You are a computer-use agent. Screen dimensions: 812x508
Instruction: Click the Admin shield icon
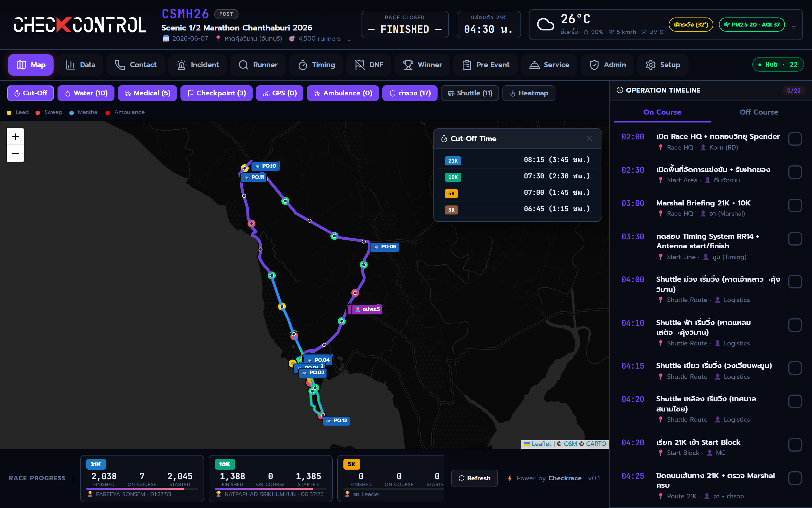point(594,65)
